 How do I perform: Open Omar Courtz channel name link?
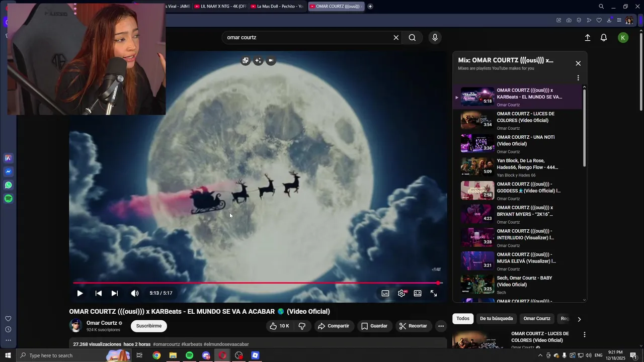pos(102,323)
